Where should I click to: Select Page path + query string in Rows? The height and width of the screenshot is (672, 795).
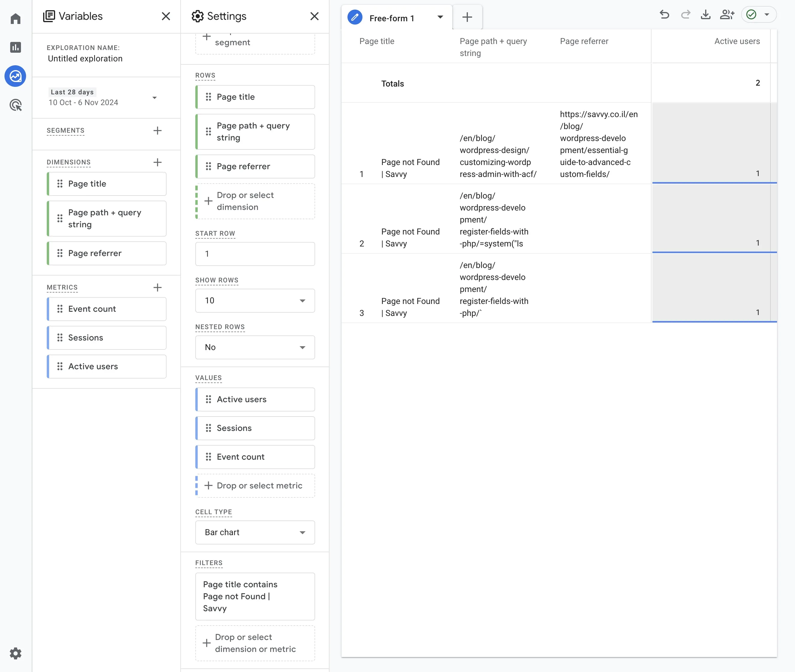point(255,132)
